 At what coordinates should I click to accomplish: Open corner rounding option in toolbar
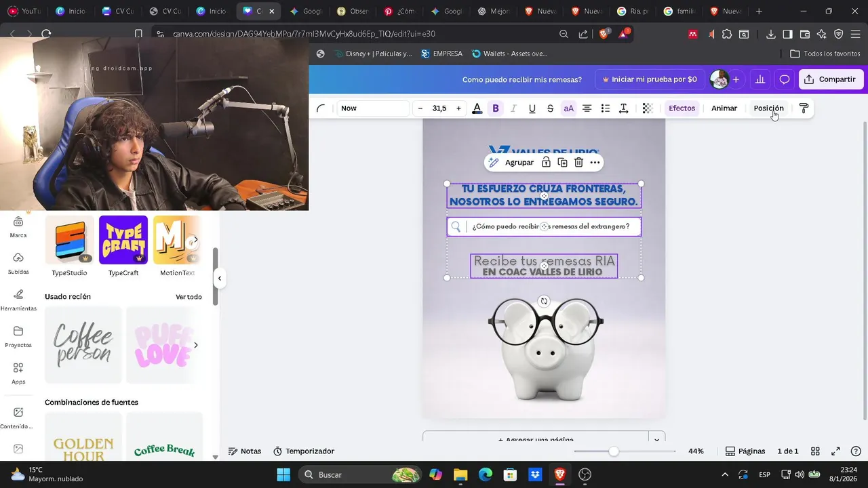321,108
